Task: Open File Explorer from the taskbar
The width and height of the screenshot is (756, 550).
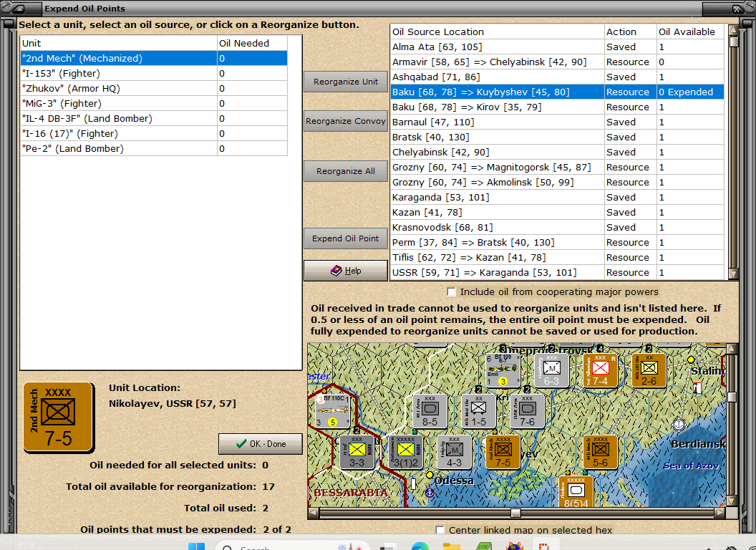Action: 452,546
